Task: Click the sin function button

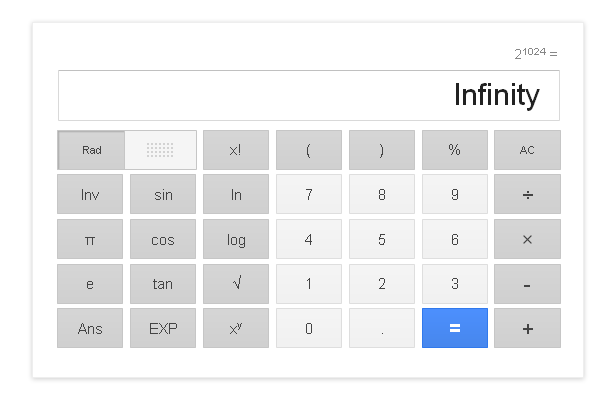Action: click(x=163, y=195)
